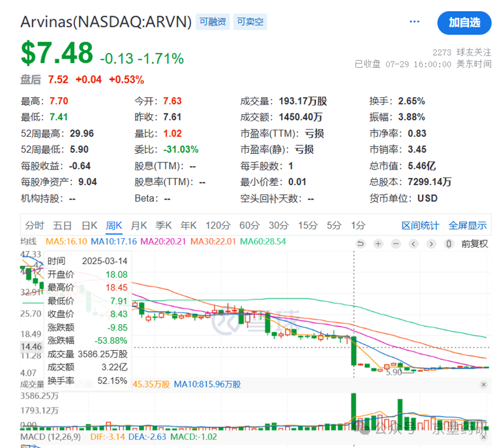Select the 60分 interval tab
Viewport: 504px width, 448px height.
(x=250, y=225)
